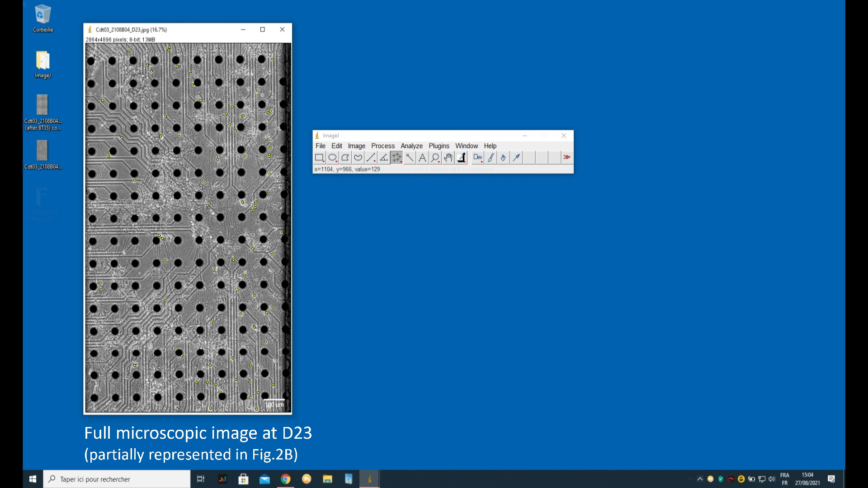
Task: Open More Tools double-arrow menu
Action: click(567, 157)
